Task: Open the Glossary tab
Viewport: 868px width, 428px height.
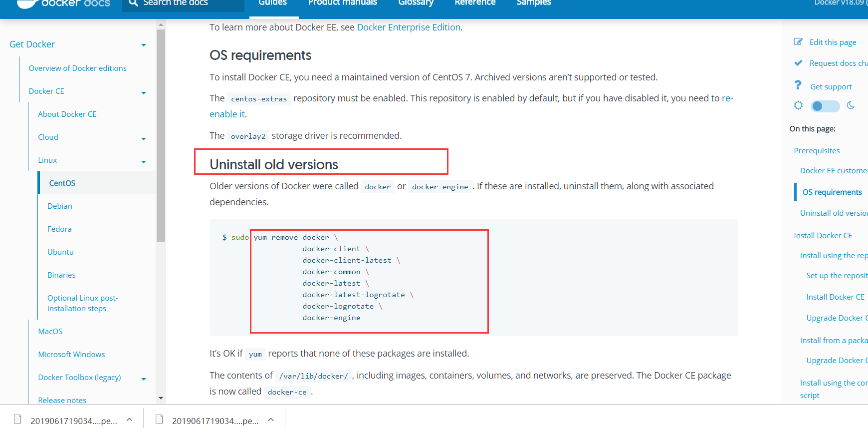Action: coord(416,3)
